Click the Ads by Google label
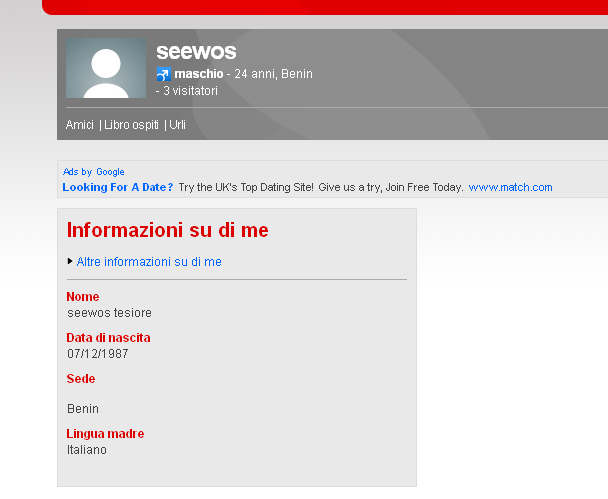 pos(94,172)
